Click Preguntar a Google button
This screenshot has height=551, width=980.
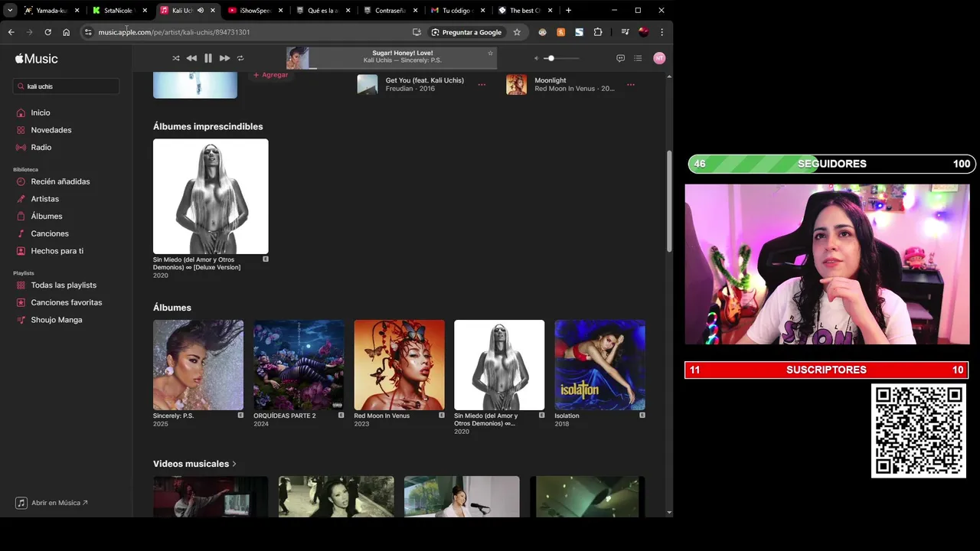coord(466,32)
